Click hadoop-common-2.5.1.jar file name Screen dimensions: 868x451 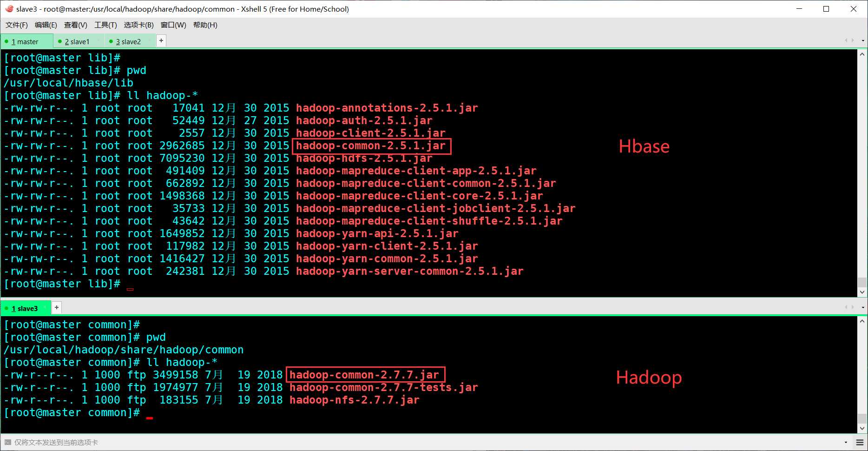[370, 146]
